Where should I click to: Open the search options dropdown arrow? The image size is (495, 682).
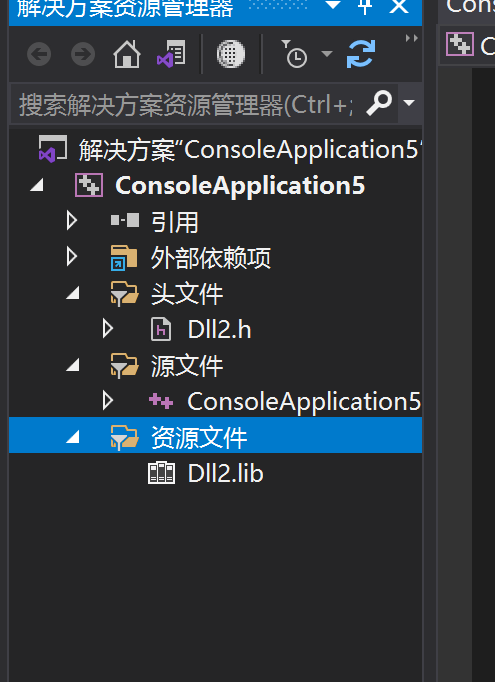pyautogui.click(x=409, y=103)
